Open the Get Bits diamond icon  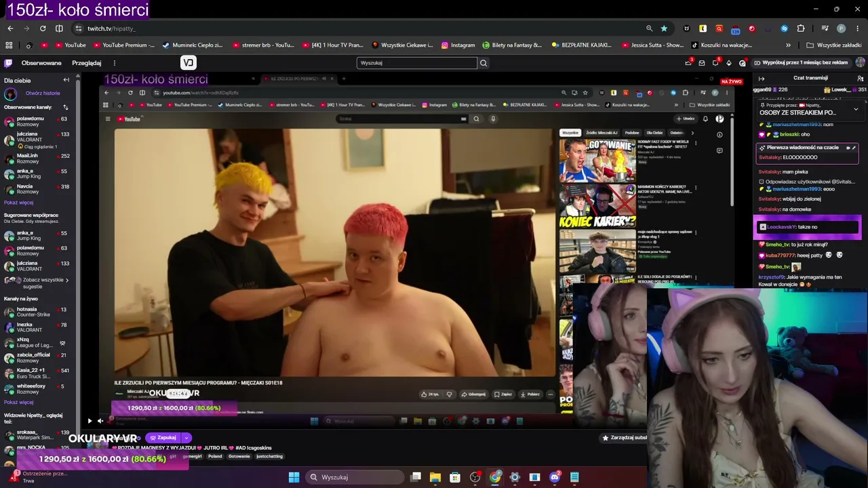pos(729,63)
